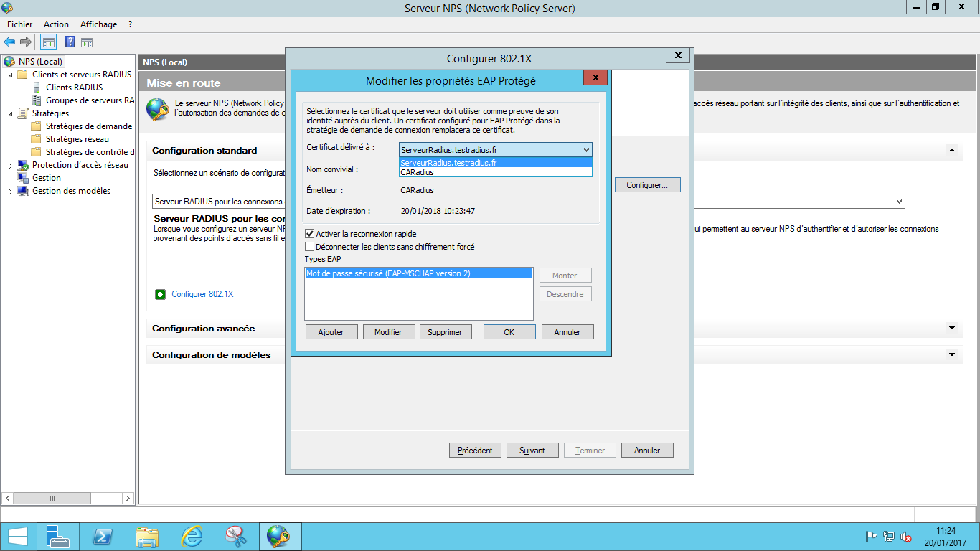Collapse the 'Clients et serveurs RADIUS' node
The image size is (980, 551).
click(10, 75)
